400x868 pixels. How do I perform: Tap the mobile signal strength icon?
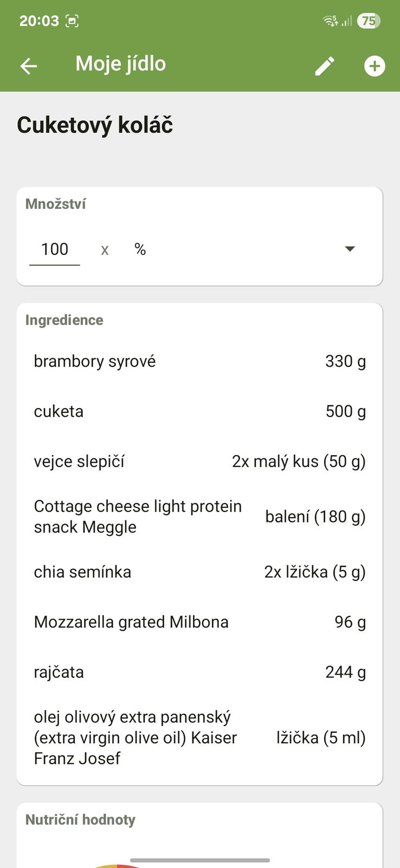pyautogui.click(x=347, y=21)
